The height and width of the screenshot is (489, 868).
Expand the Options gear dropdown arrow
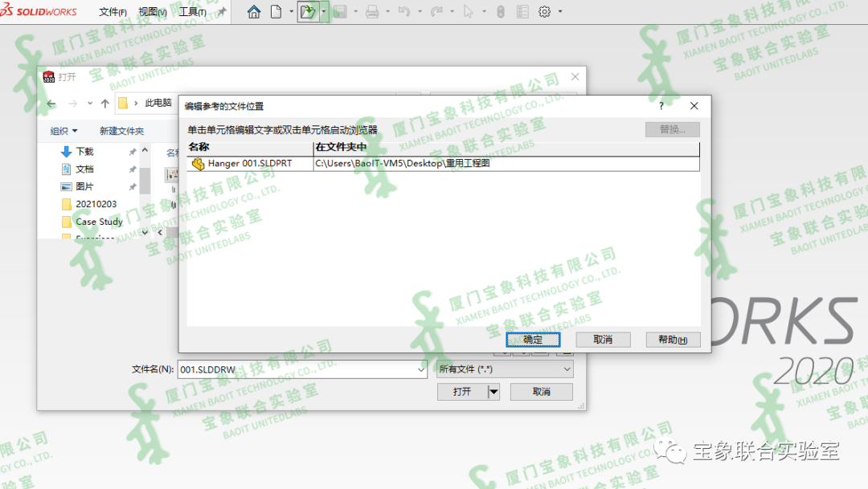(x=560, y=11)
